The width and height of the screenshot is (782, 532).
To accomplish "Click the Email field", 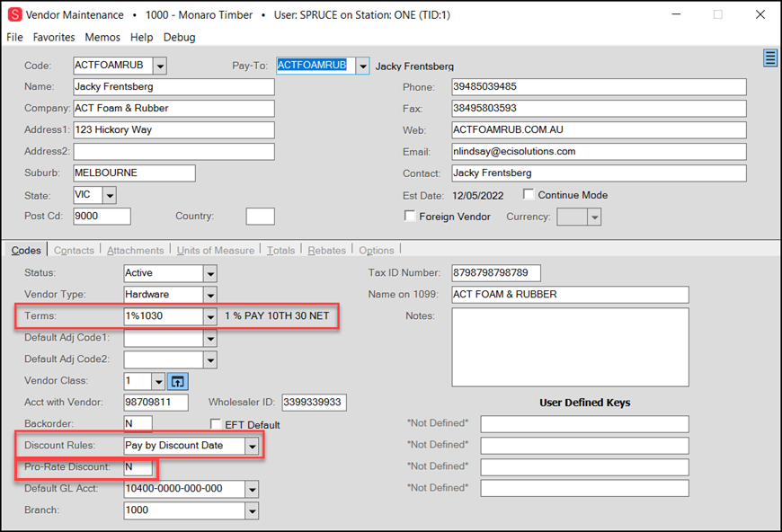I will tap(599, 152).
